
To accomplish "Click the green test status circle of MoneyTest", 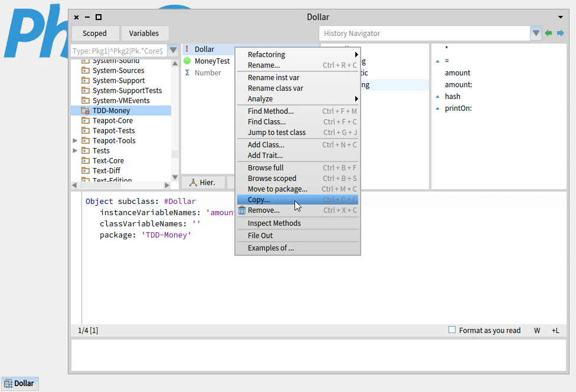I will tap(187, 61).
